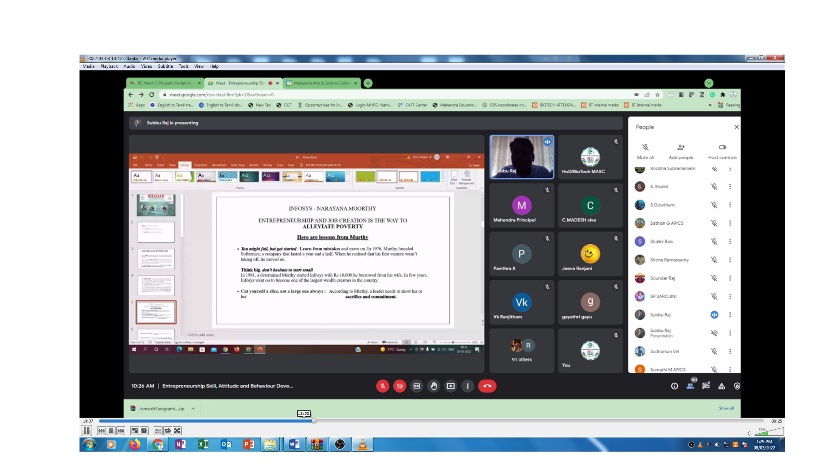Click the Firefox icon in the taskbar
Screen dimensions: 826x465
tap(133, 444)
